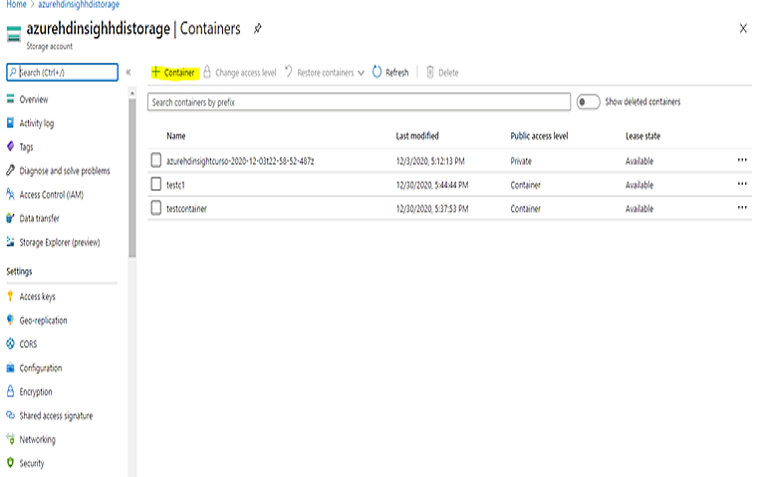Click the Diagnose and solve problems wrench icon

[10, 170]
